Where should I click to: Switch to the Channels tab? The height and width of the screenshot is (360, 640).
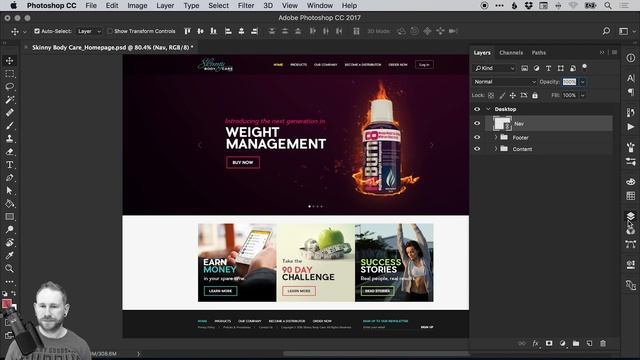511,53
